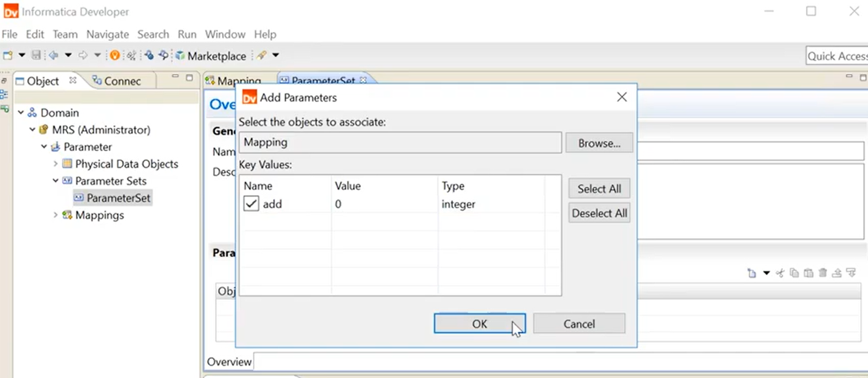This screenshot has height=378, width=868.
Task: Open the File menu
Action: [x=10, y=34]
